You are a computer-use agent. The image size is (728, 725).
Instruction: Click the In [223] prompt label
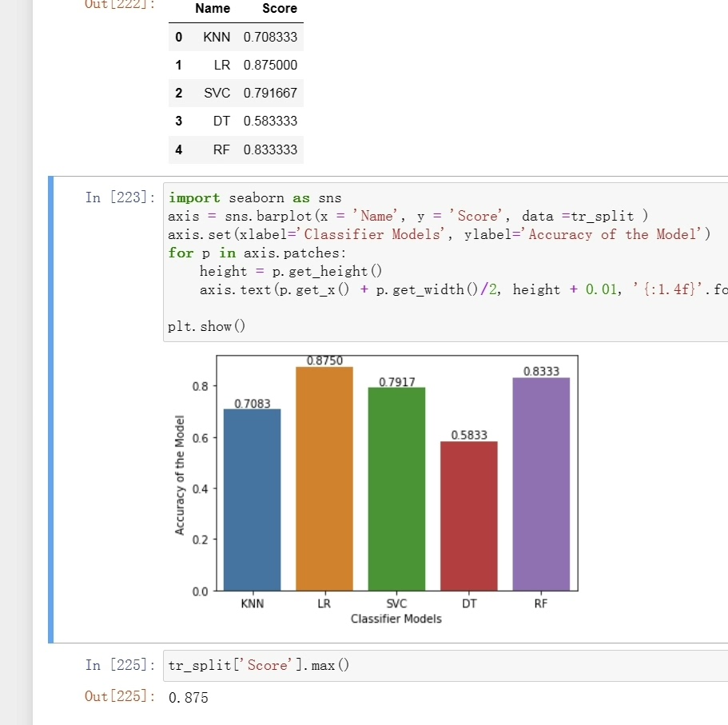pyautogui.click(x=120, y=197)
